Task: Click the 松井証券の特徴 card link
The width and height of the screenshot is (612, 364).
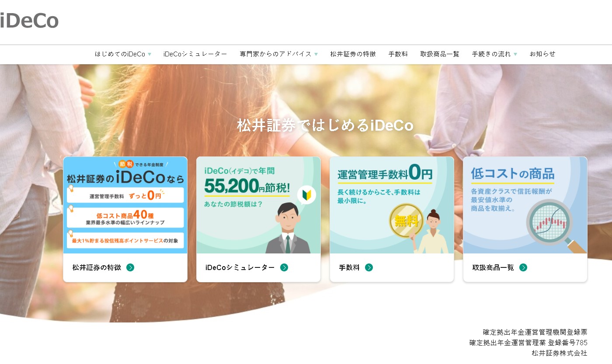Action: pos(97,267)
